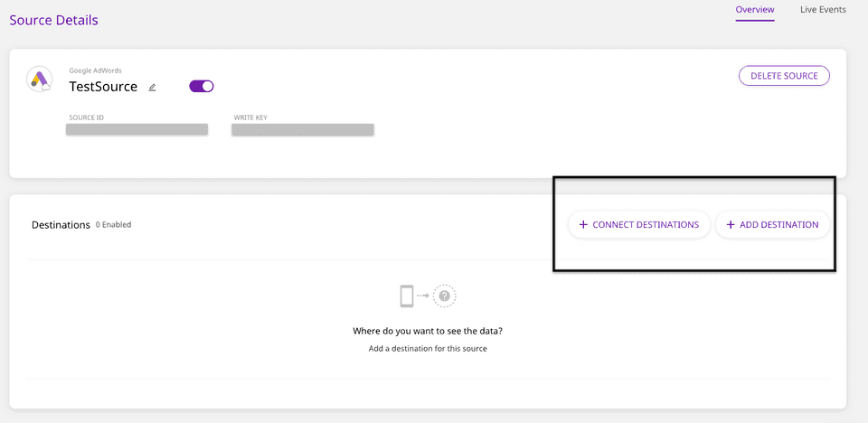Disable the TestSource enabled switch
Image resolution: width=868 pixels, height=423 pixels.
(201, 87)
